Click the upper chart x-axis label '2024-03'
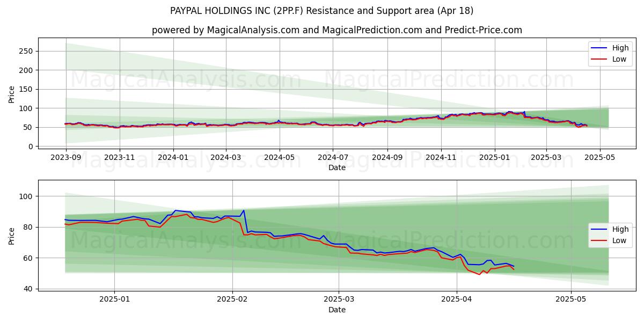The width and height of the screenshot is (644, 322). tap(225, 159)
